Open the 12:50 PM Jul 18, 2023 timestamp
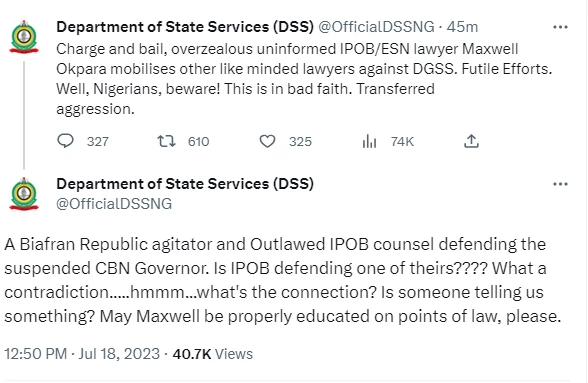This screenshot has height=383, width=588. [82, 354]
